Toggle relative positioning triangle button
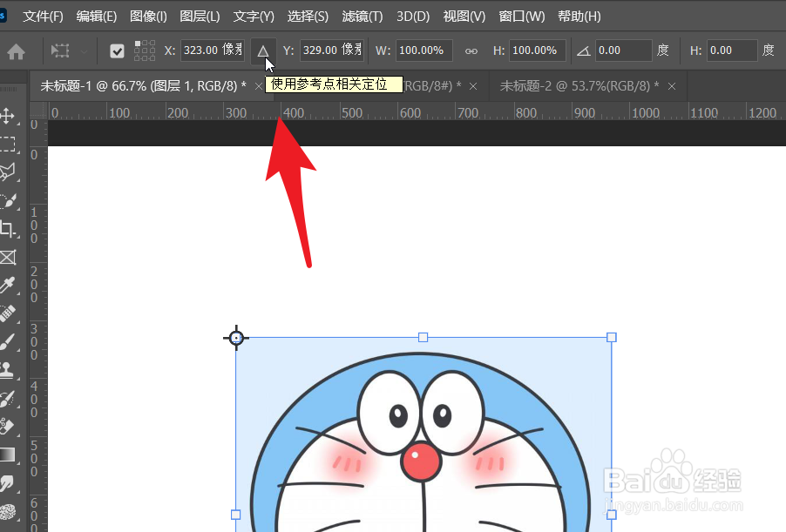 pyautogui.click(x=263, y=51)
